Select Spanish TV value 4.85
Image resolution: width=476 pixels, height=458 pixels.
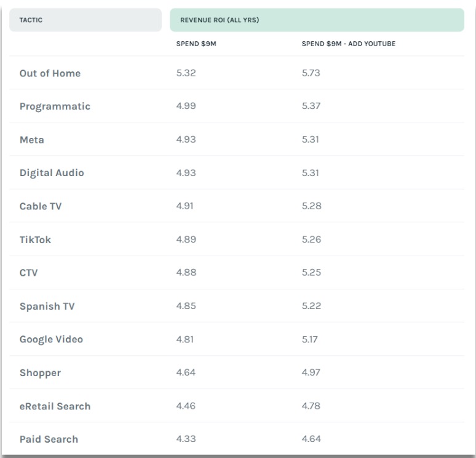pyautogui.click(x=186, y=306)
